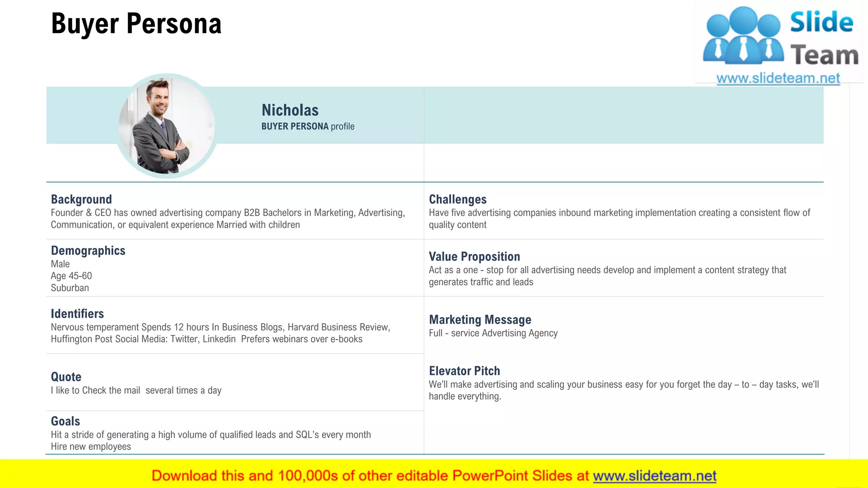Click the 'Age 45-60' demographics text
The height and width of the screenshot is (488, 868).
coord(71,276)
